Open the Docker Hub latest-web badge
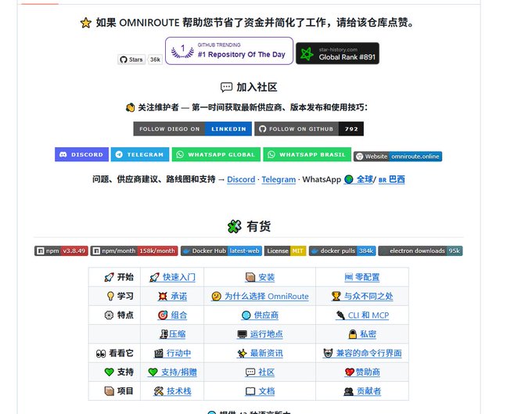 point(221,250)
